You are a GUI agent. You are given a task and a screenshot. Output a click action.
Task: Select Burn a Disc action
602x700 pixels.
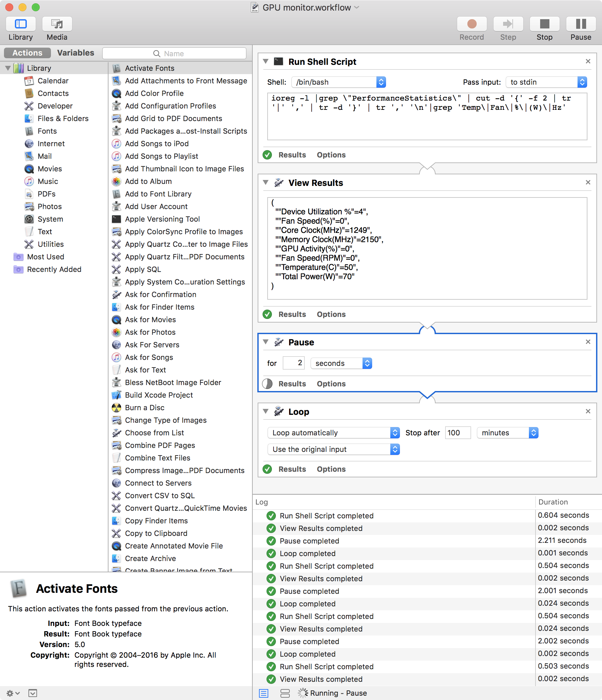click(x=180, y=408)
